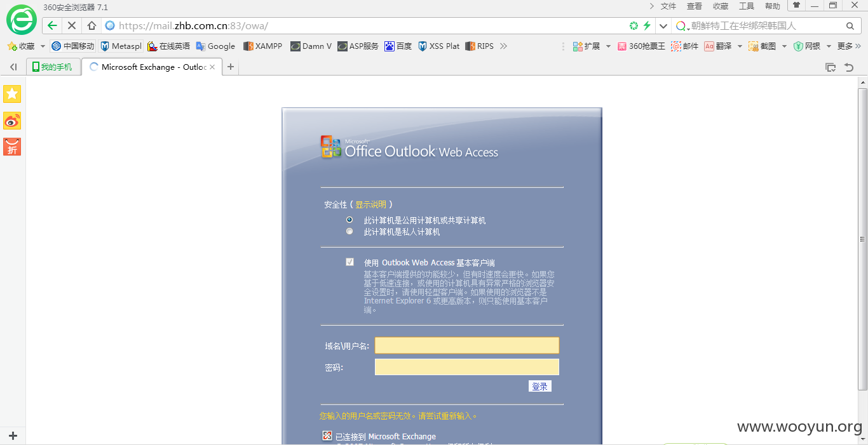Select 此计算机是公用计算机或共享计算机 radio button
Screen dimensions: 868x445
click(349, 220)
